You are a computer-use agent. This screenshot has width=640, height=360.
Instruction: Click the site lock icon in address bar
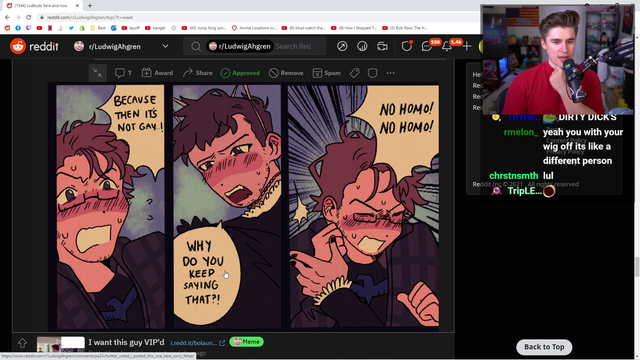pos(42,18)
